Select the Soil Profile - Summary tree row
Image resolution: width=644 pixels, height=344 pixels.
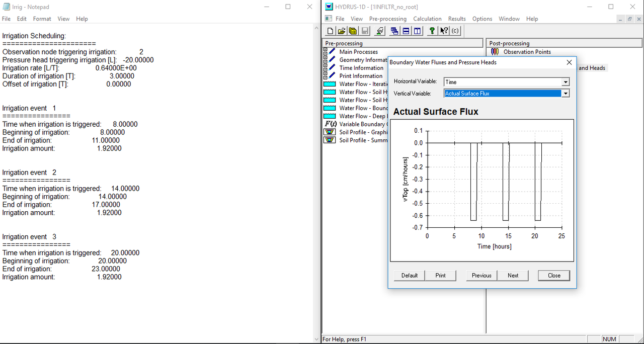point(363,140)
